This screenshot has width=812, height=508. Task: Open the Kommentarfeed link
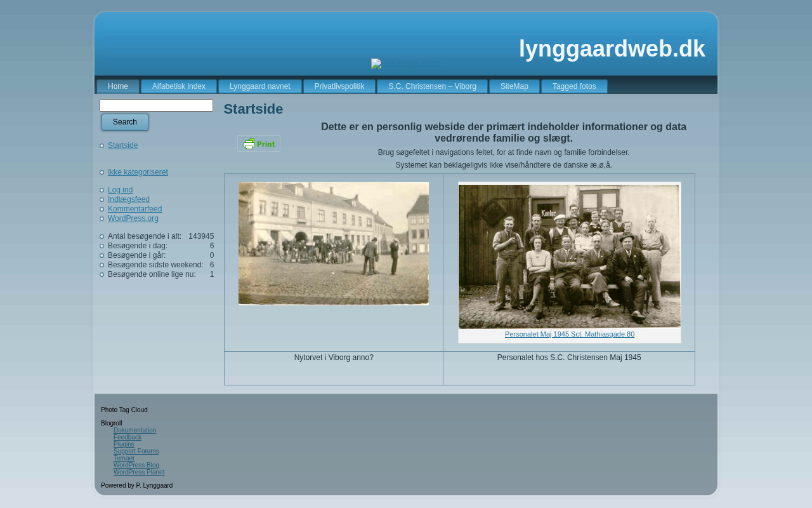coord(134,209)
